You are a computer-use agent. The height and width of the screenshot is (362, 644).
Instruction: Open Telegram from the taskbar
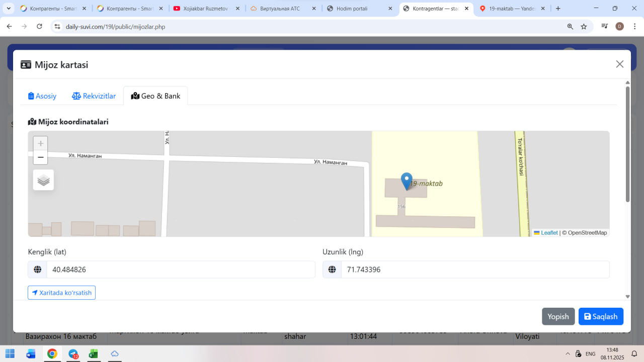tap(73, 353)
